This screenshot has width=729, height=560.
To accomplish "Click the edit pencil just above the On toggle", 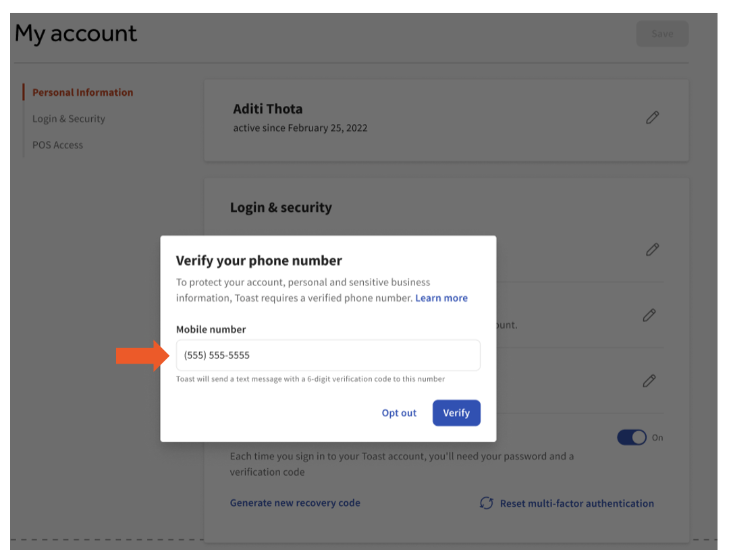I will click(x=649, y=381).
